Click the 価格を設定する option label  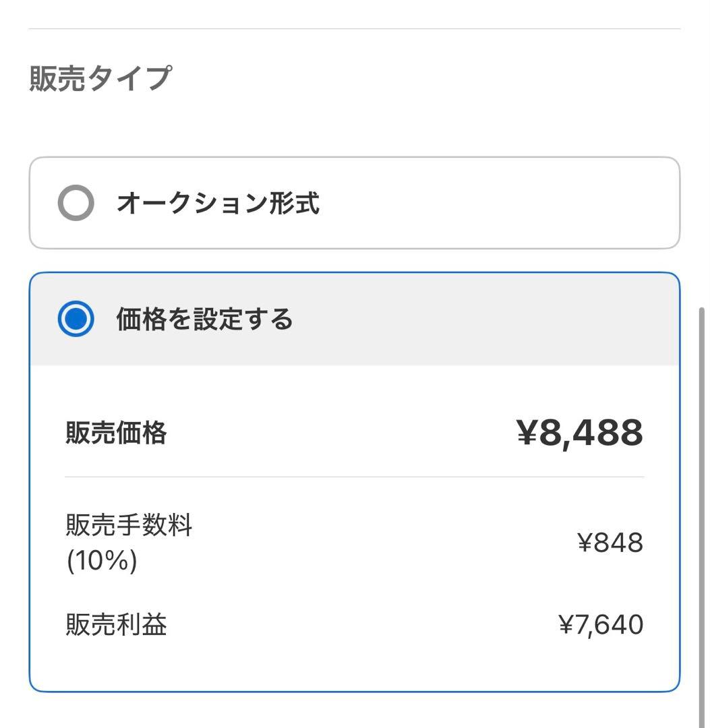coord(204,319)
